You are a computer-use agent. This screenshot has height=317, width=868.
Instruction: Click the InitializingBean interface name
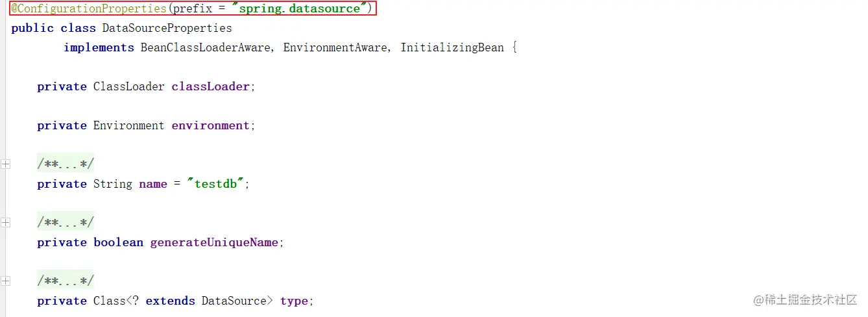[452, 47]
